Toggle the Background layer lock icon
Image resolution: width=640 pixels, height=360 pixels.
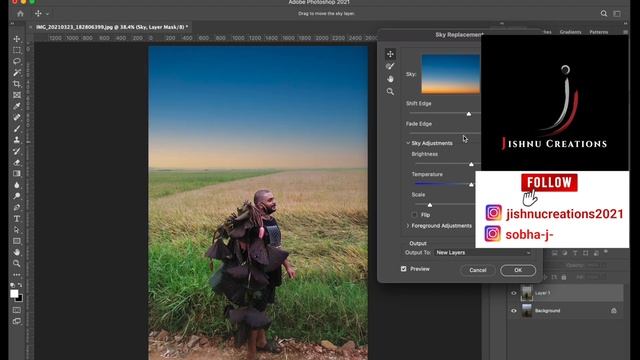614,311
